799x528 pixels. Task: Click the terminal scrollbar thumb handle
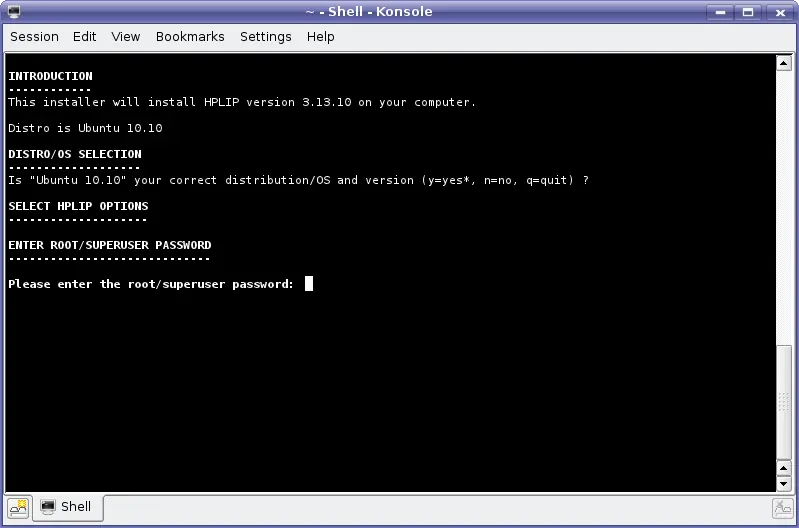784,402
